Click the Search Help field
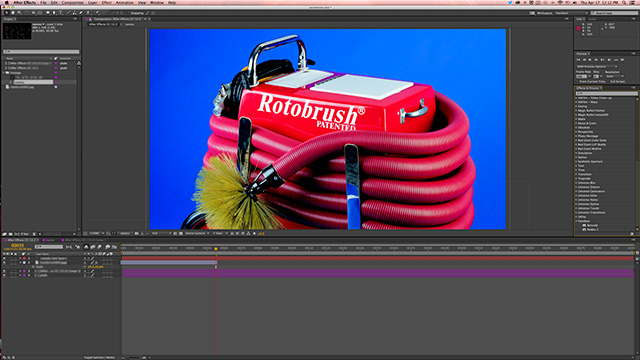Viewport: 640px width, 360px height. pos(614,13)
